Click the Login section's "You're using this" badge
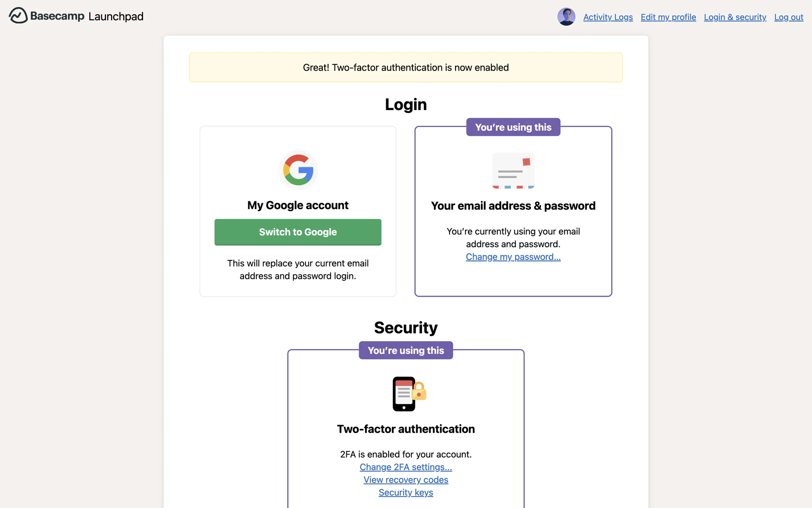 click(513, 127)
